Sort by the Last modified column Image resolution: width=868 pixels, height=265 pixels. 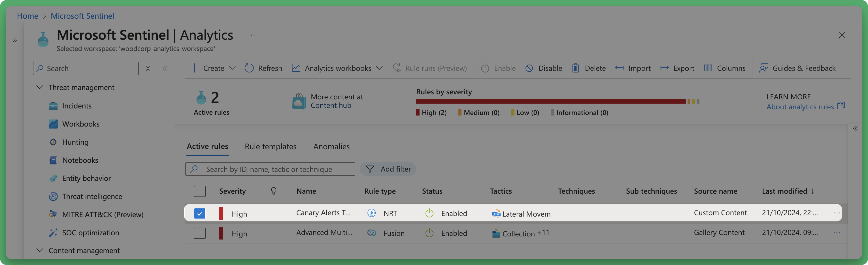tap(788, 191)
